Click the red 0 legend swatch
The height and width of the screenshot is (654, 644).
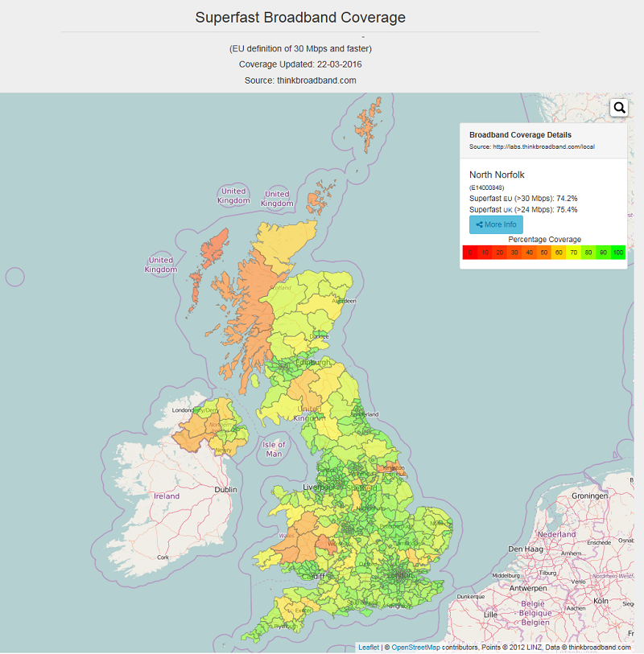[470, 253]
